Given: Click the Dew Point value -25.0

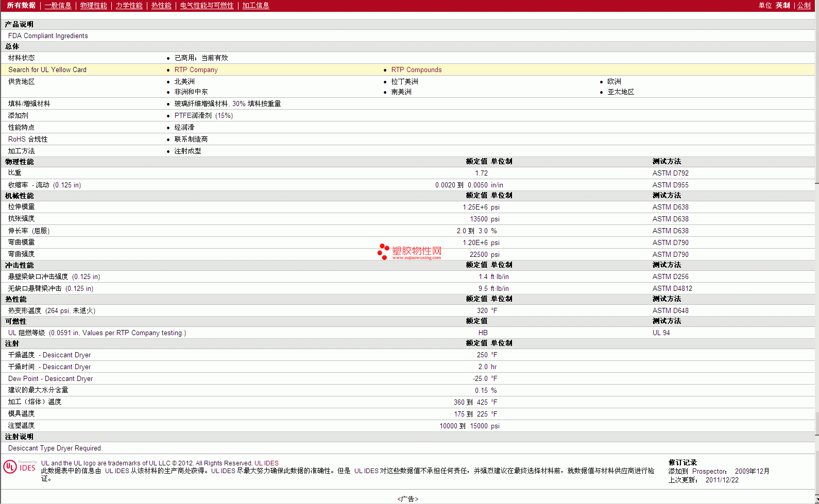Looking at the screenshot, I should [480, 378].
